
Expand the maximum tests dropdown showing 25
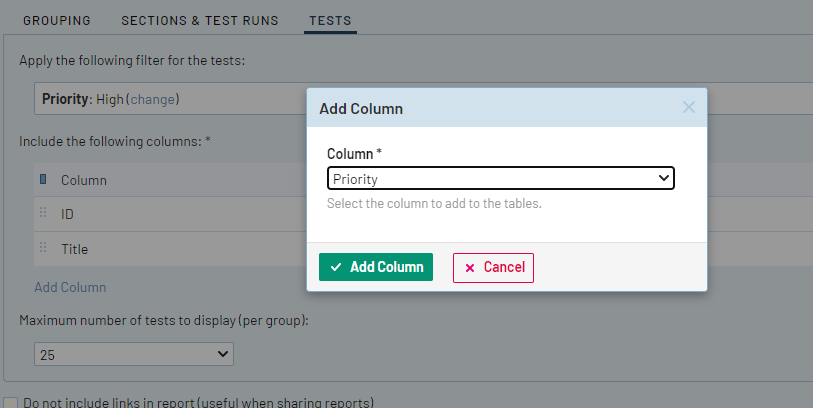(133, 354)
